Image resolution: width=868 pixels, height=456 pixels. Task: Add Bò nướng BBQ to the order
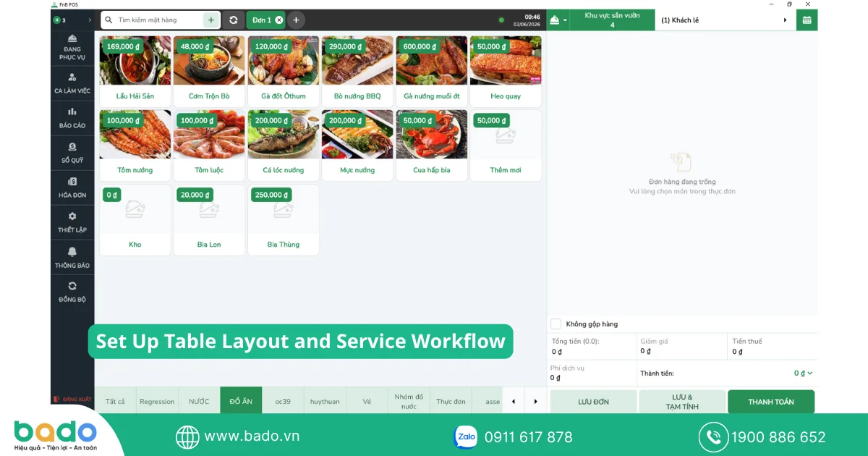pyautogui.click(x=357, y=71)
